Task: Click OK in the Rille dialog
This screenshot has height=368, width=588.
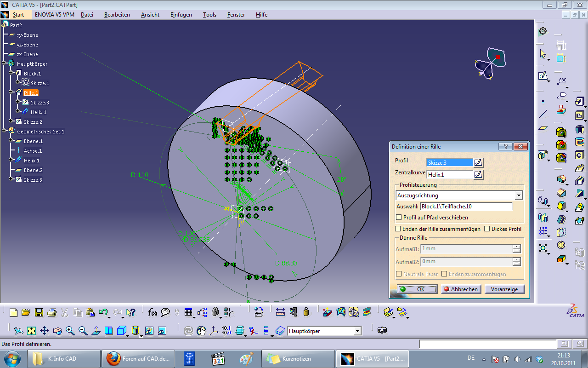Action: [417, 289]
